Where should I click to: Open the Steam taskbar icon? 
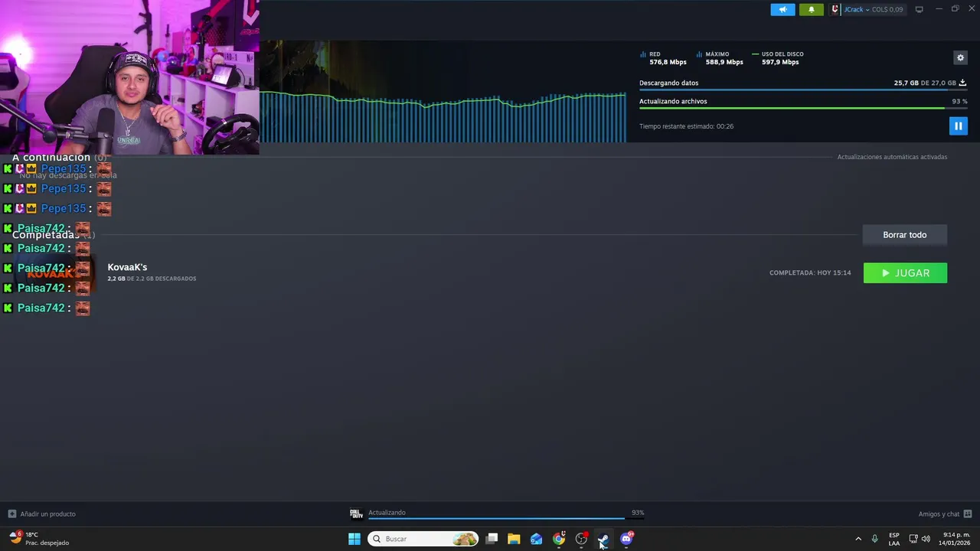click(x=603, y=539)
